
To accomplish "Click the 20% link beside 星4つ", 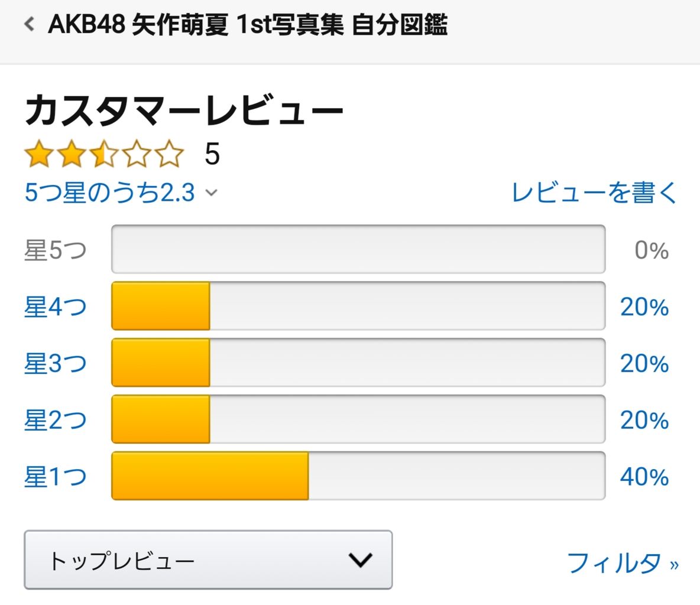I will click(x=644, y=307).
